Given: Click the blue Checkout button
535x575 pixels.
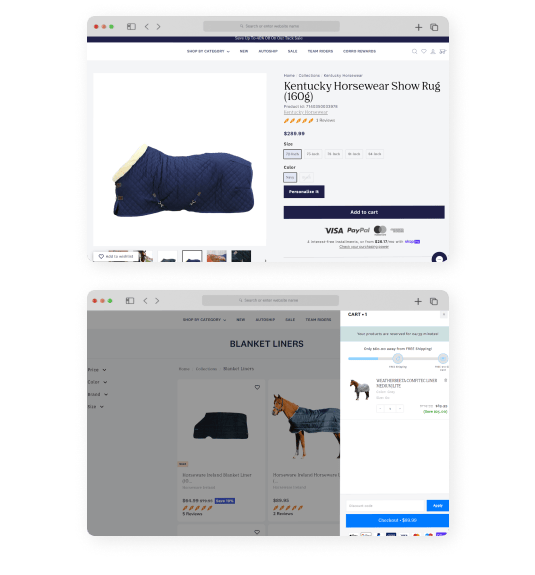Looking at the screenshot, I should (x=397, y=520).
